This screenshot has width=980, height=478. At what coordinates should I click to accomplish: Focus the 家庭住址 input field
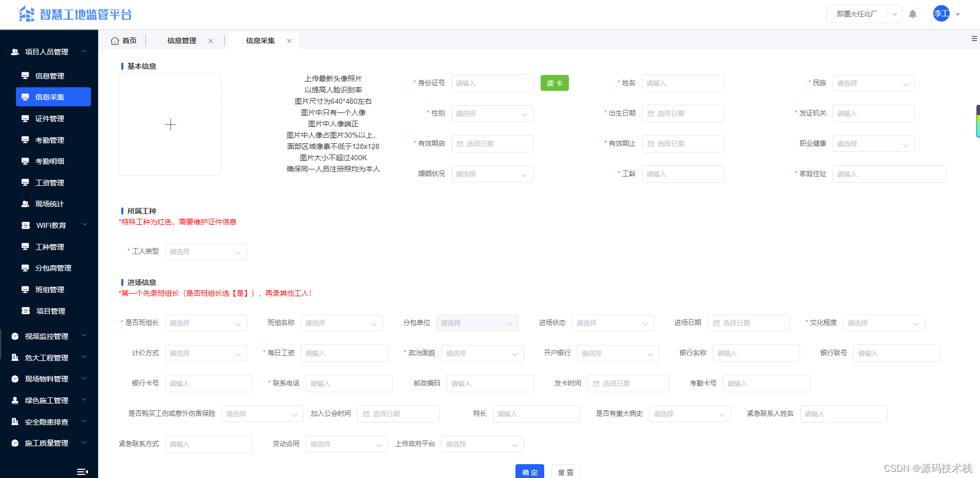[890, 174]
